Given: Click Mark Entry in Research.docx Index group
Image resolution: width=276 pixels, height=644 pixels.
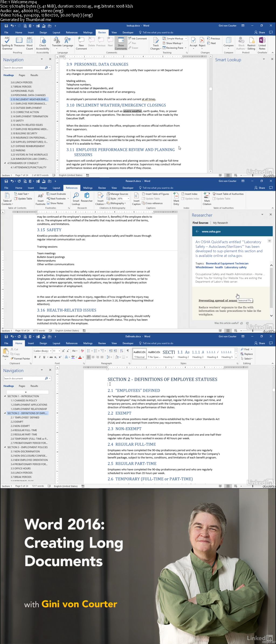Looking at the screenshot, I should pyautogui.click(x=176, y=199).
